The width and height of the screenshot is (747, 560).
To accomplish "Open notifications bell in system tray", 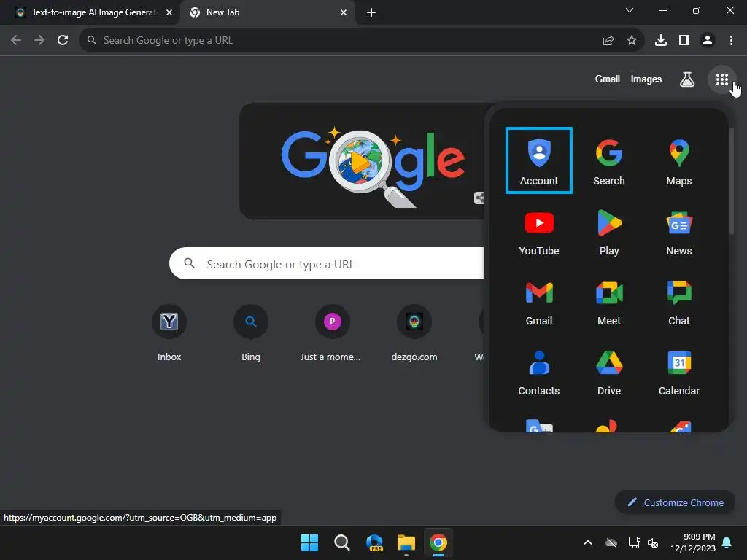I will coord(727,542).
